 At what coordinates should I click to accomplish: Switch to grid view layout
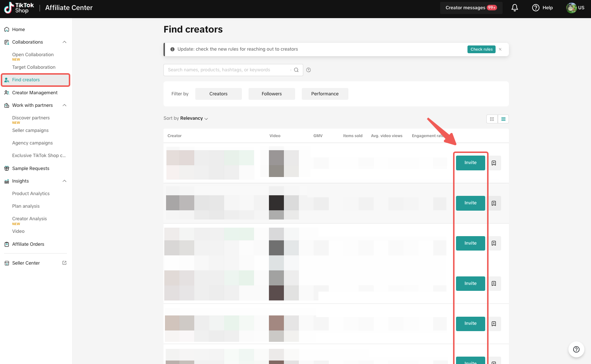(492, 119)
